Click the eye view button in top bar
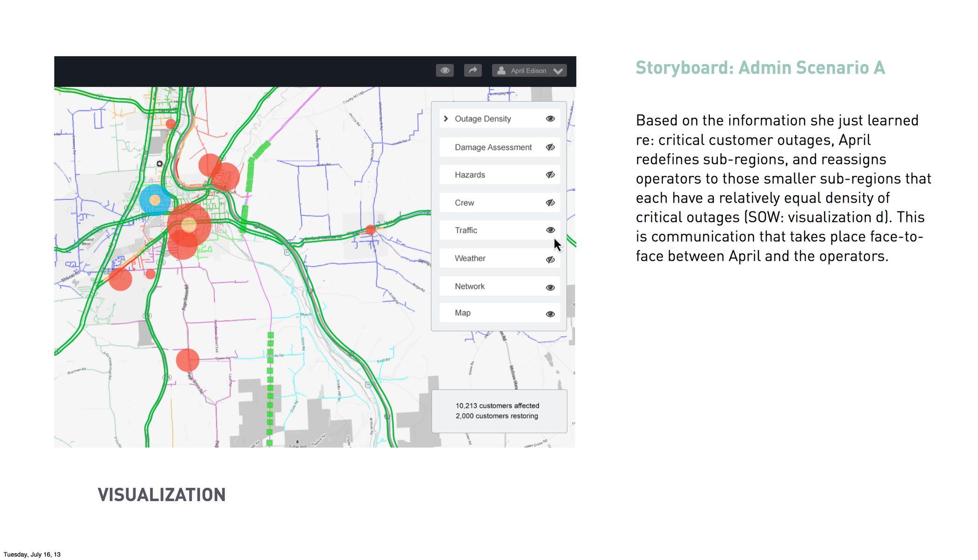 pos(444,71)
